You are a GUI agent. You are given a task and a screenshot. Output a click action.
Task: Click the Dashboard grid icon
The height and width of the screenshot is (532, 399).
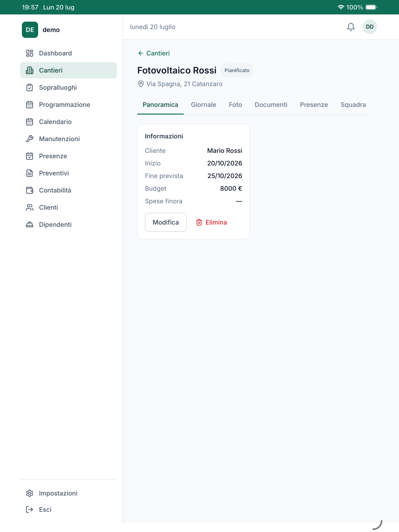pos(29,53)
